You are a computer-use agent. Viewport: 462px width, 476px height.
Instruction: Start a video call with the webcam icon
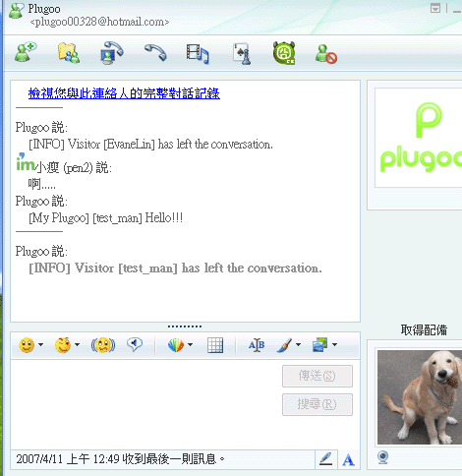[x=112, y=52]
